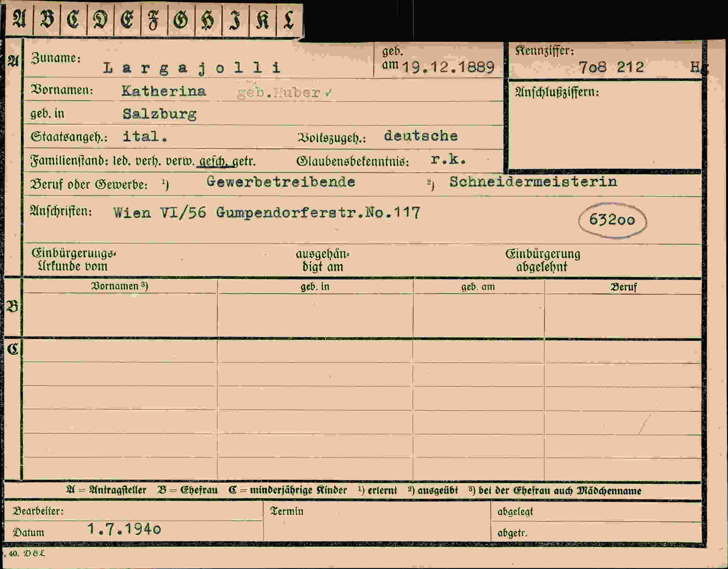Click the 'Staatsangeh.:' label
The image size is (728, 569).
click(x=69, y=137)
